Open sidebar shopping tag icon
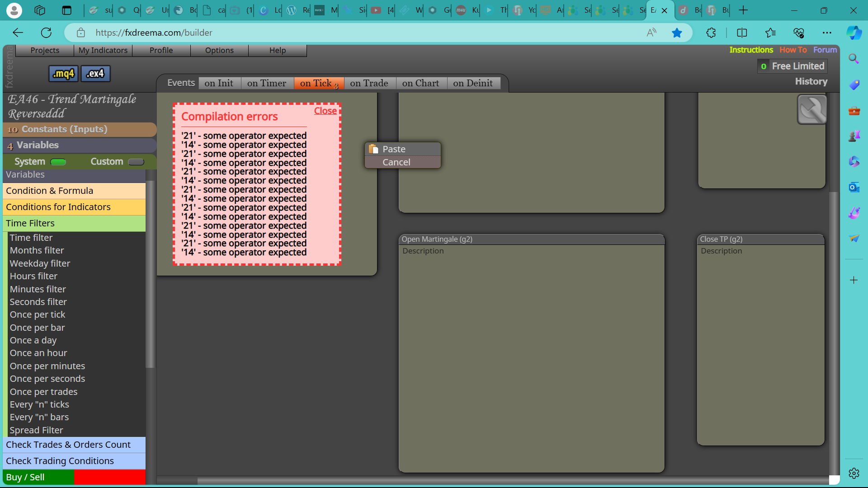 coord(854,84)
